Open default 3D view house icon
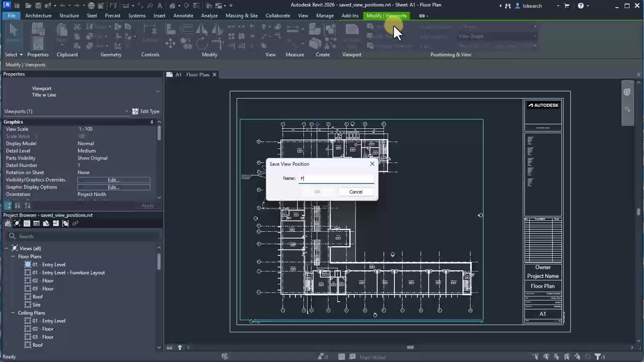This screenshot has width=644, height=362. coord(173,6)
